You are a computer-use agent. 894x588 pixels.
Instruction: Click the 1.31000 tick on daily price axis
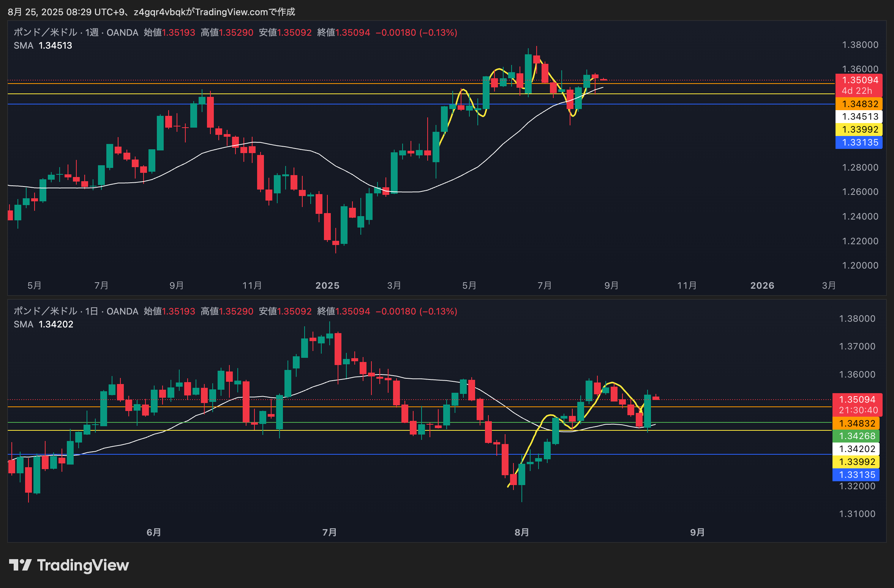coord(857,514)
